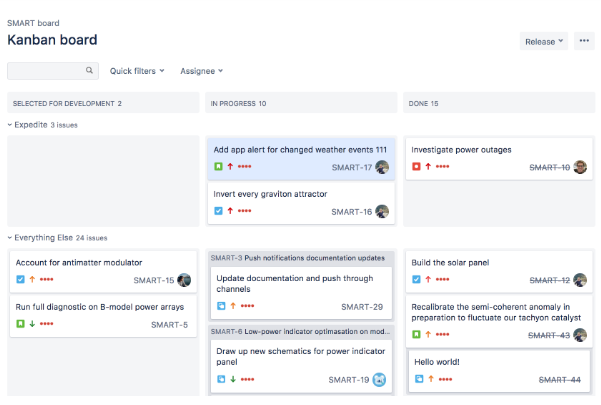Click task type icon on SMART-12
601x405 pixels.
tap(416, 279)
